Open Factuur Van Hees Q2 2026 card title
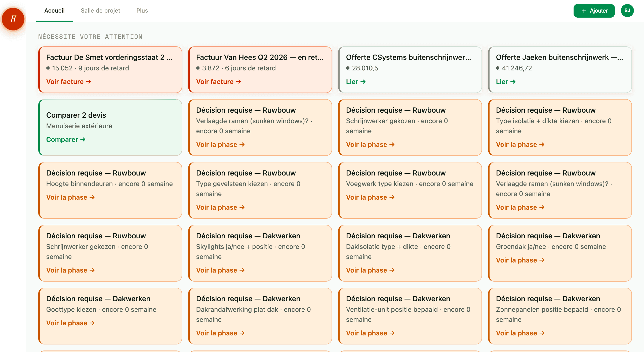The width and height of the screenshot is (644, 352). pos(260,57)
